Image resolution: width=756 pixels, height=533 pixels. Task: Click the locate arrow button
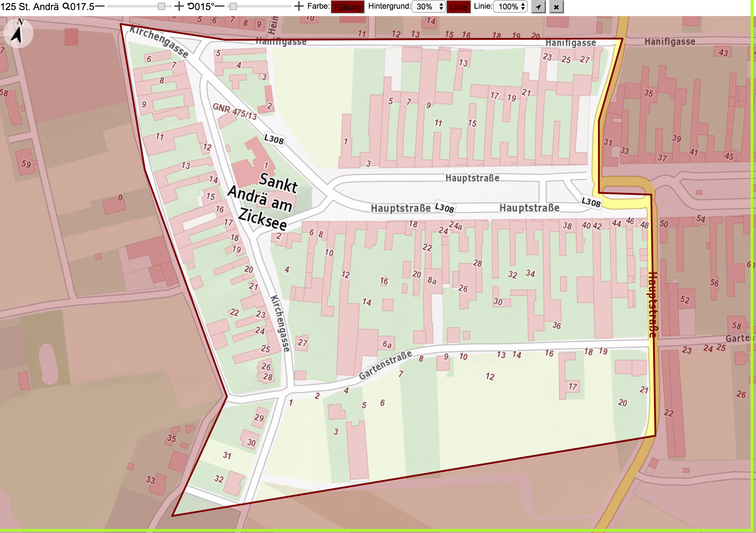[538, 7]
